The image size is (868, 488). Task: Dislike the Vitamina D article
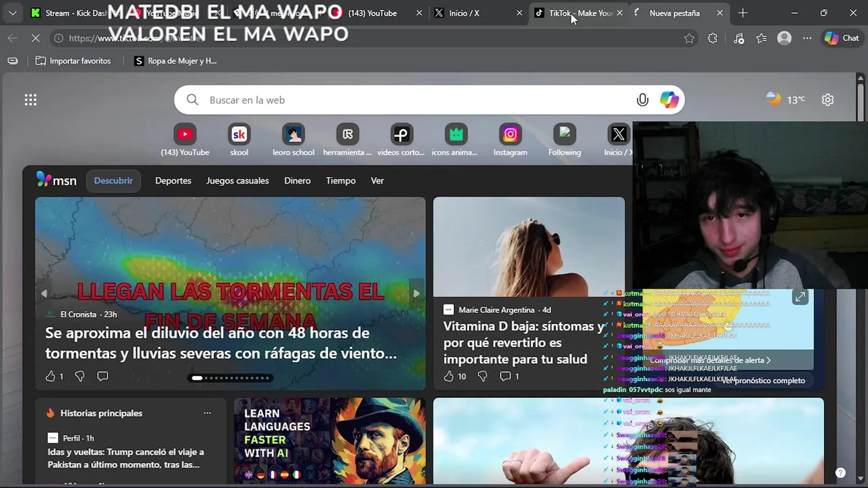click(482, 376)
